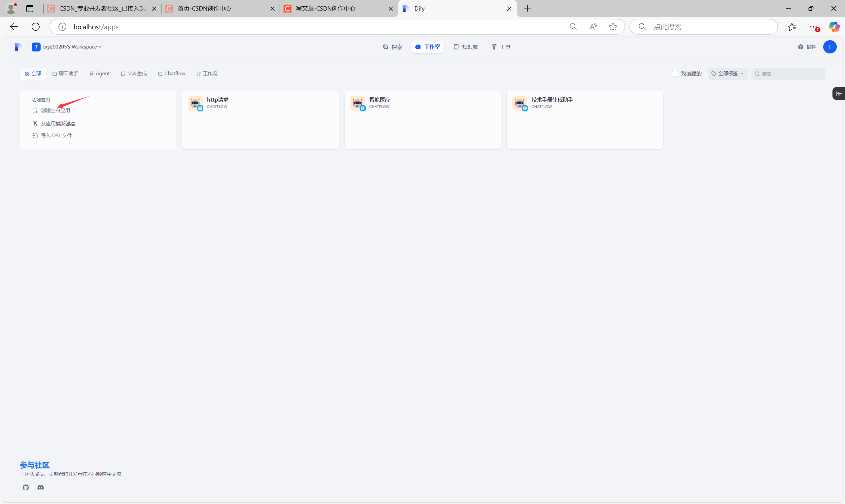The width and height of the screenshot is (845, 504).
Task: Click the browser favorites star icon
Action: point(613,27)
